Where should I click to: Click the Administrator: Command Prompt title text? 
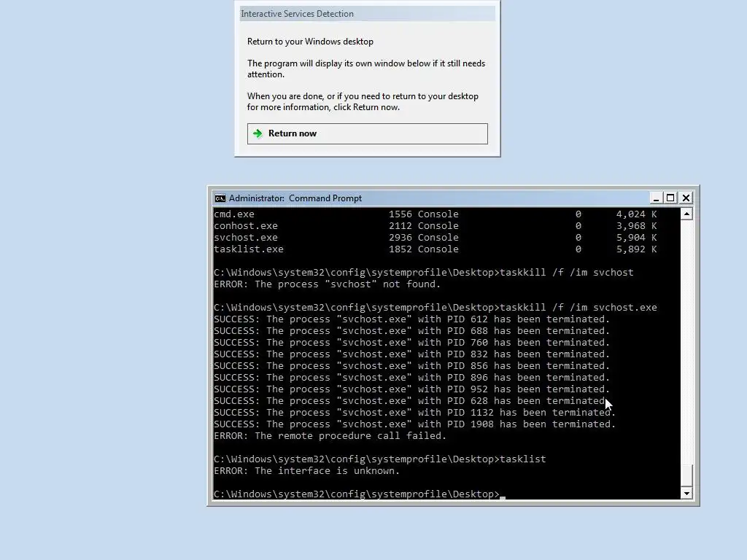pyautogui.click(x=295, y=198)
